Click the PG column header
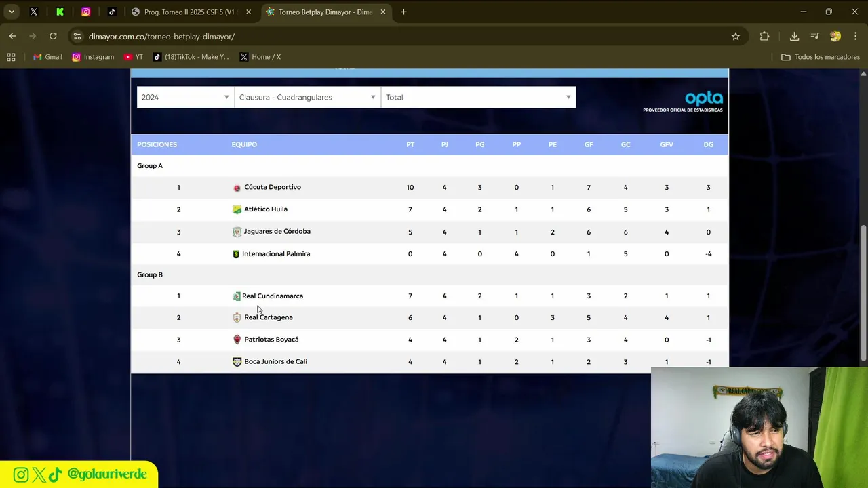868x488 pixels. (480, 144)
